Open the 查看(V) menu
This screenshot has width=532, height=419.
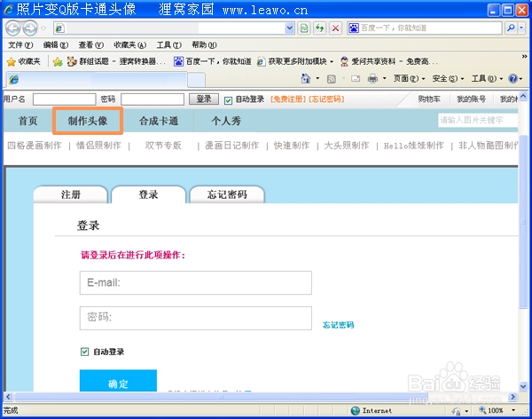pos(91,45)
